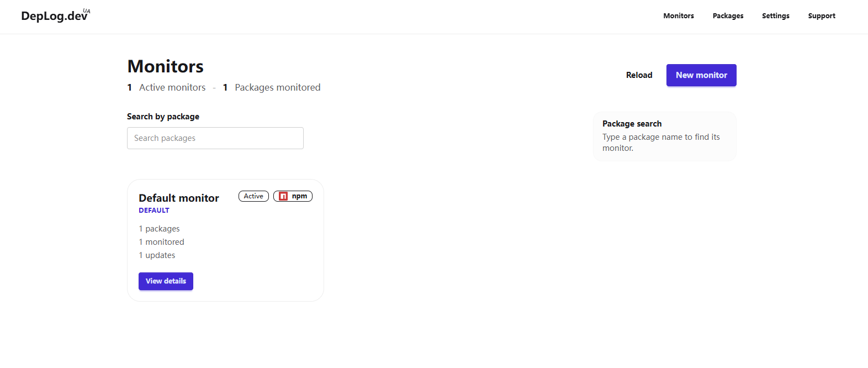Focus the Search packages input field
The image size is (868, 368).
[215, 138]
